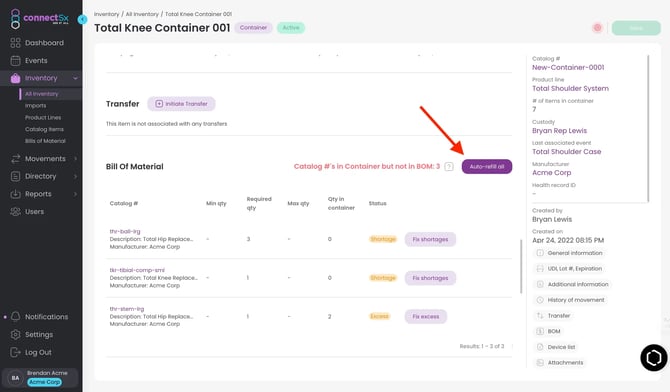Open the Notifications bell icon
The height and width of the screenshot is (392, 670).
(15, 317)
